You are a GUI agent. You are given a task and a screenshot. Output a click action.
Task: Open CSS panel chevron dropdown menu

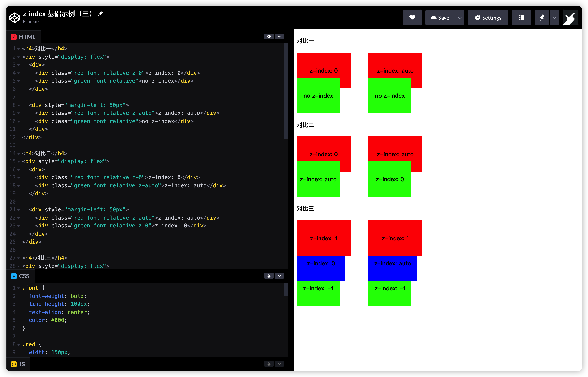pos(279,276)
